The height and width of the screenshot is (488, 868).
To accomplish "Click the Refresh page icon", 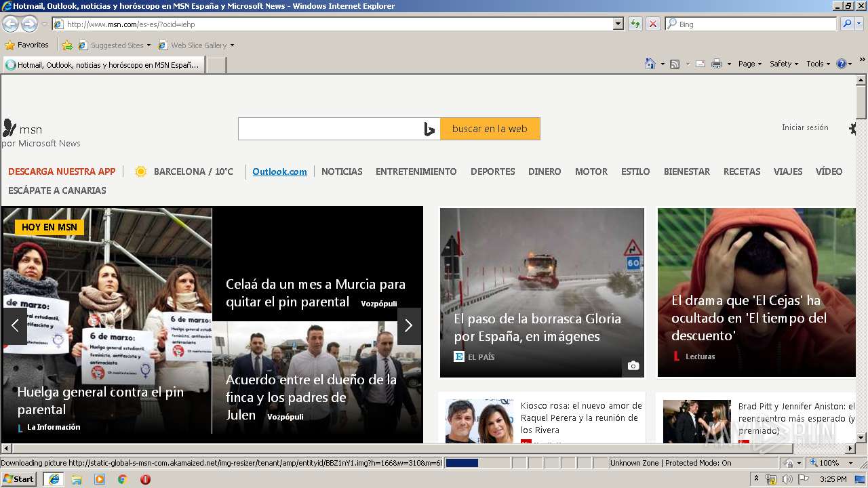I will (x=635, y=24).
